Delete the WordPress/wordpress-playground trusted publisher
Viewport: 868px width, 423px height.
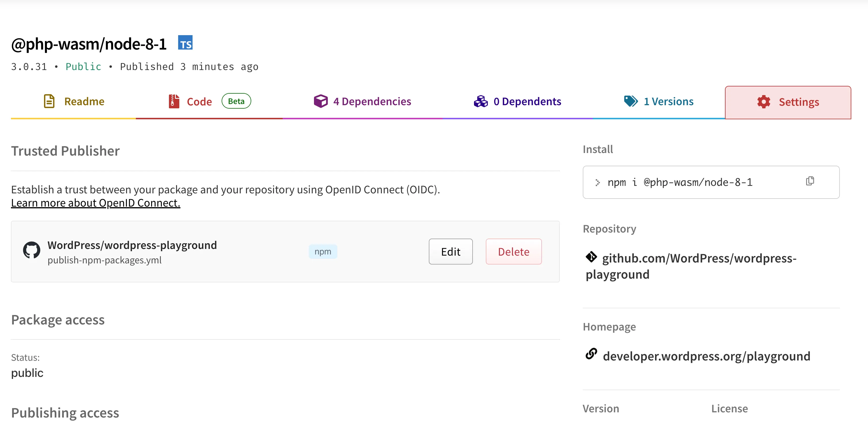513,251
